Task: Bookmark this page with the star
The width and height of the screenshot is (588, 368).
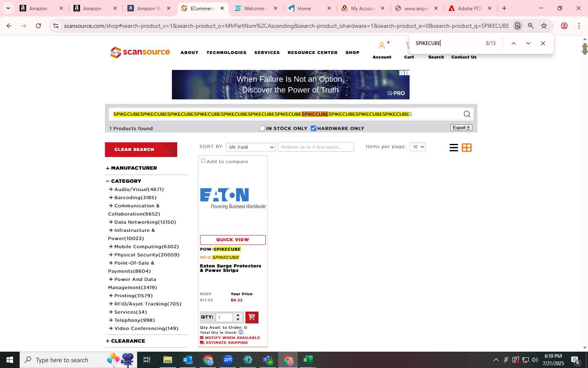Action: tap(544, 26)
